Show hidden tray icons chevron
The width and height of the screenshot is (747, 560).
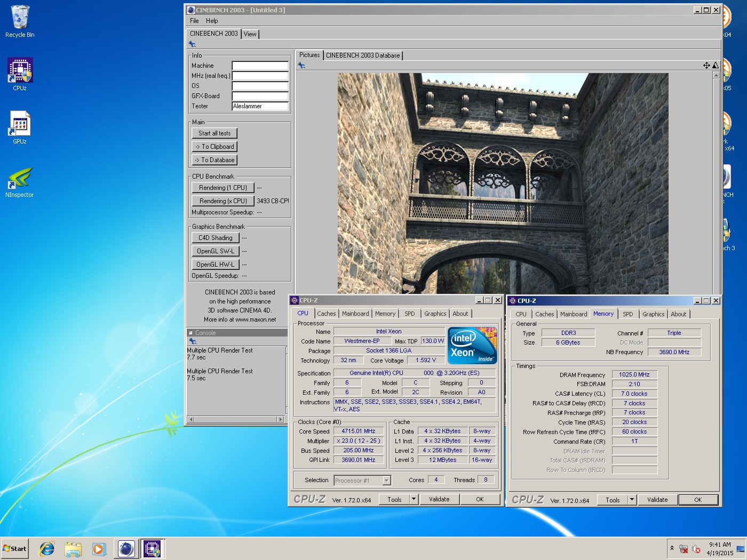coord(672,548)
